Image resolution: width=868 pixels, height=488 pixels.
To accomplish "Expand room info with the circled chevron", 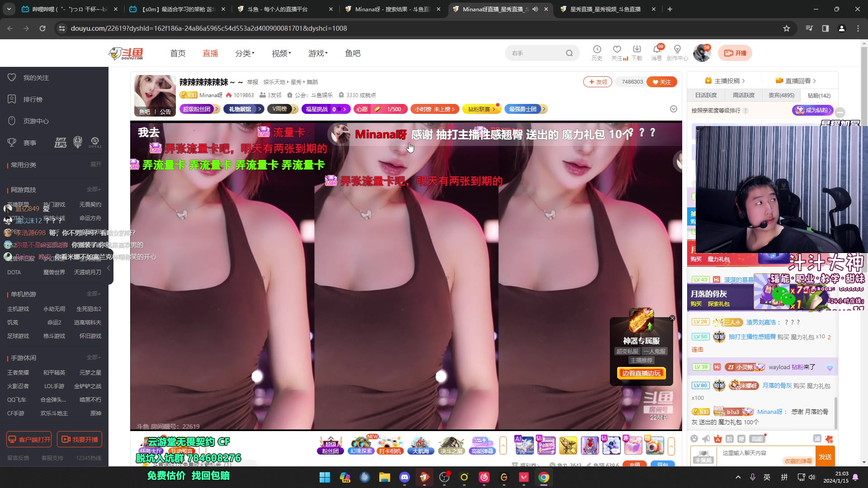I will point(674,109).
